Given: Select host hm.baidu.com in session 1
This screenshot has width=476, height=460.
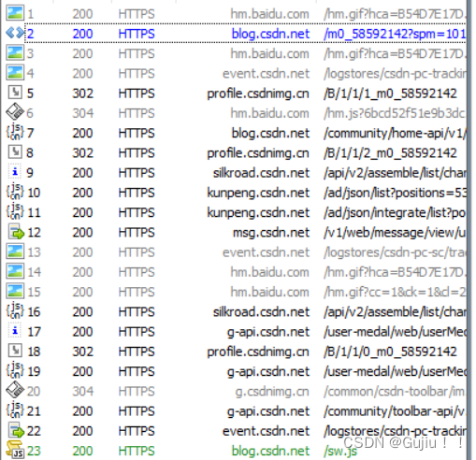Looking at the screenshot, I should [x=269, y=14].
